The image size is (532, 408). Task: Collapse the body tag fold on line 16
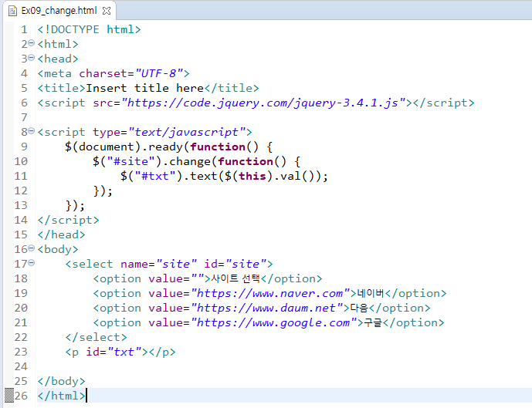tap(31, 248)
